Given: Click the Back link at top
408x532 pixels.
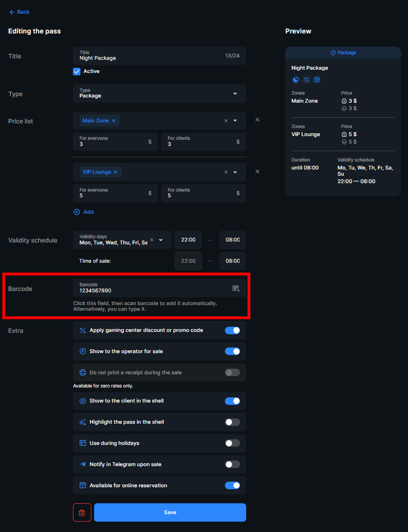Looking at the screenshot, I should pyautogui.click(x=19, y=12).
